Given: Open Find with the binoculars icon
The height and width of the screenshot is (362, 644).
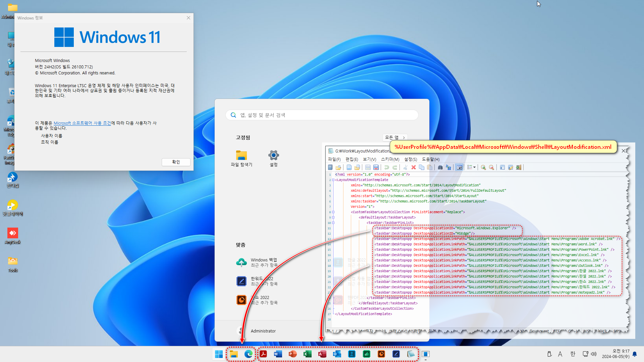Looking at the screenshot, I should [440, 167].
